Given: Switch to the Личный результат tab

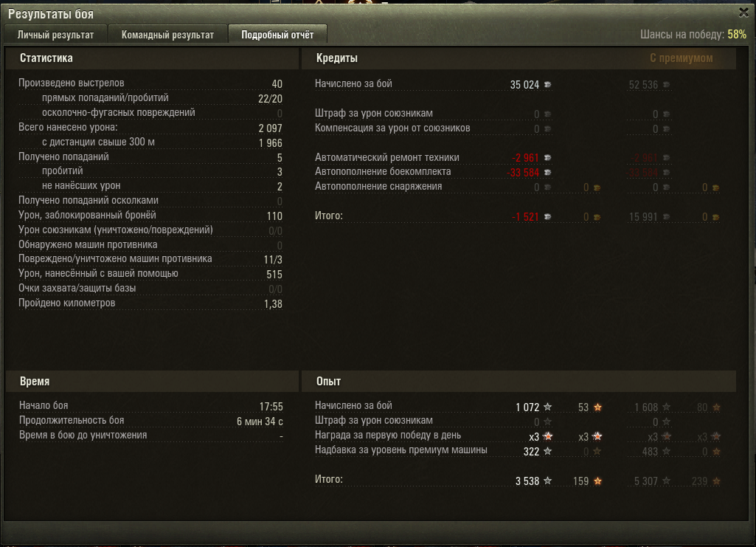Looking at the screenshot, I should pos(55,35).
